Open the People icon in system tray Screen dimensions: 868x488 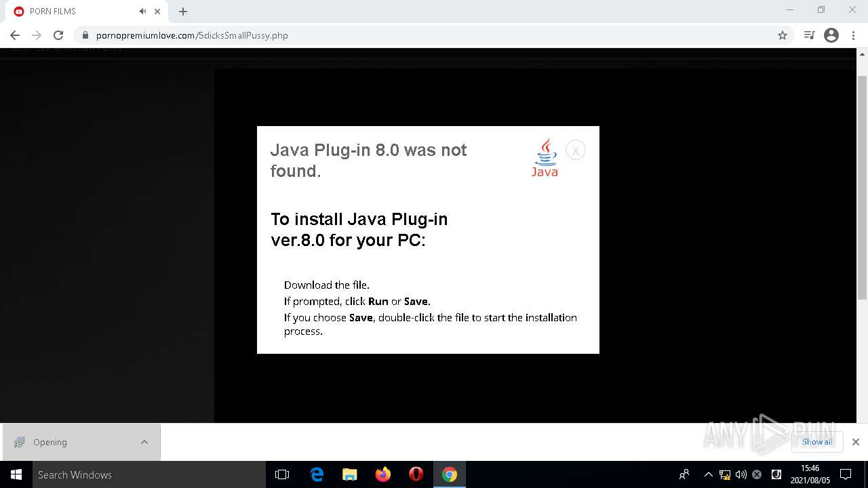(x=684, y=474)
